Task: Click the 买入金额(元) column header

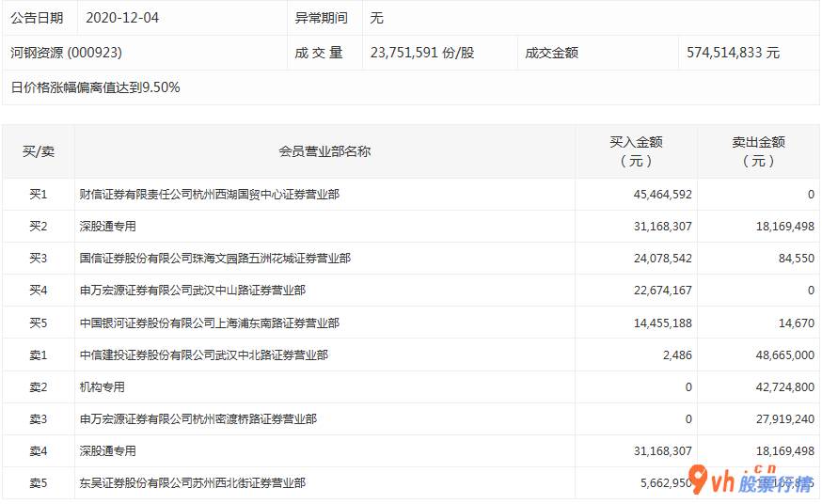Action: (636, 151)
